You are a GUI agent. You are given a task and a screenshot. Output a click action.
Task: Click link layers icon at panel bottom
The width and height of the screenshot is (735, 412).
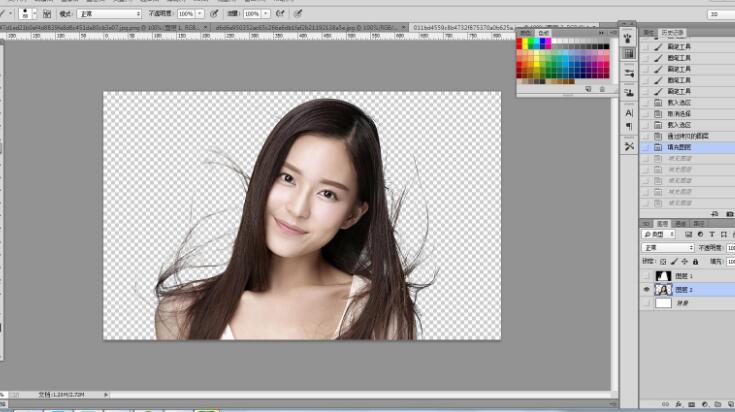tap(665, 404)
